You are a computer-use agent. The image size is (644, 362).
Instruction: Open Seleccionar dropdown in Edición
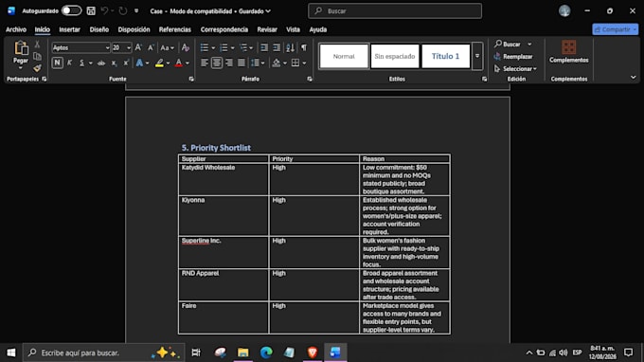[x=515, y=69]
